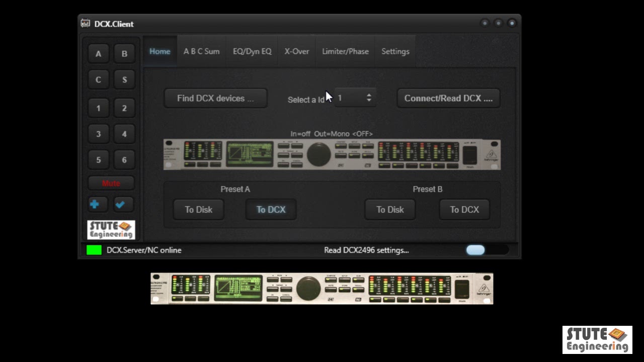The width and height of the screenshot is (644, 362).
Task: Click 'In=off Out=Mono <OFF>' status text
Action: click(x=332, y=134)
